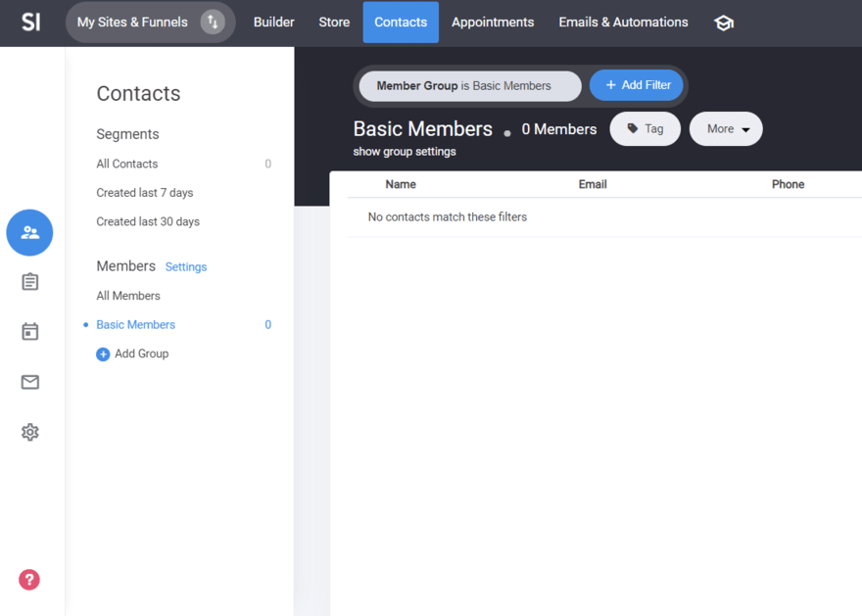Open Members Settings link
The height and width of the screenshot is (616, 862).
186,267
